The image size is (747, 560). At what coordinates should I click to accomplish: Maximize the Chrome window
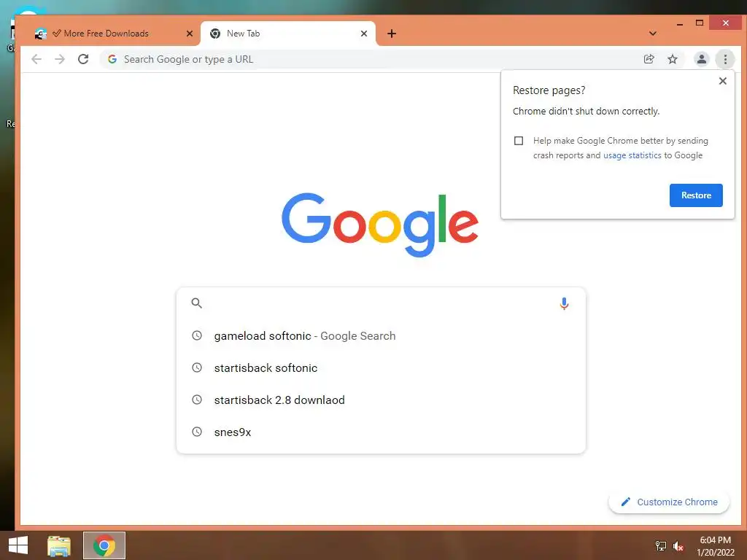700,23
